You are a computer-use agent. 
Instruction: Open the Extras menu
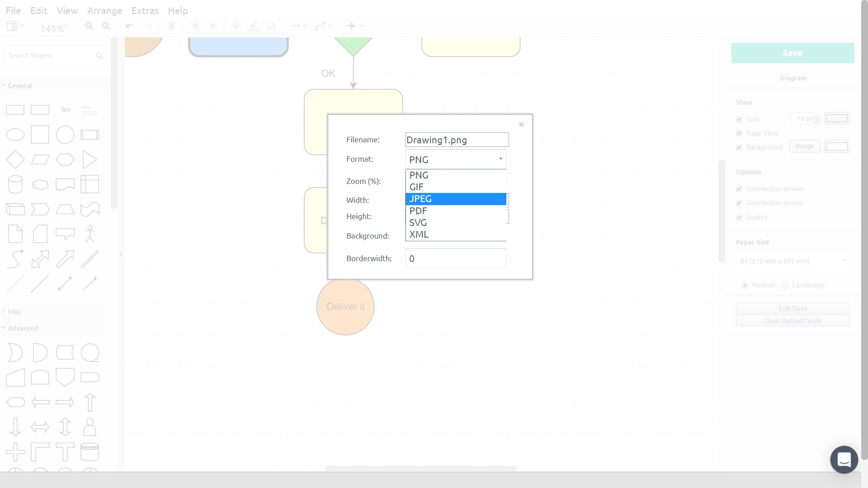[145, 10]
